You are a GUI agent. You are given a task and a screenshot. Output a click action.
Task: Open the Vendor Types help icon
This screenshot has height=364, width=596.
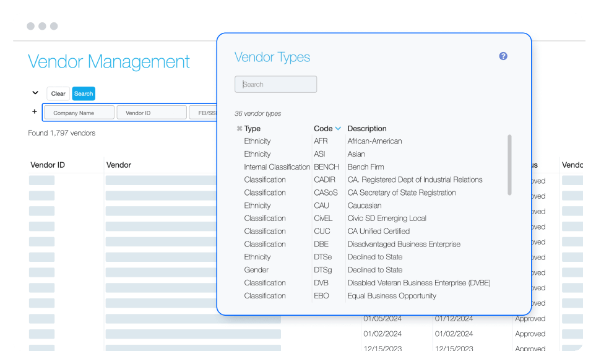503,56
